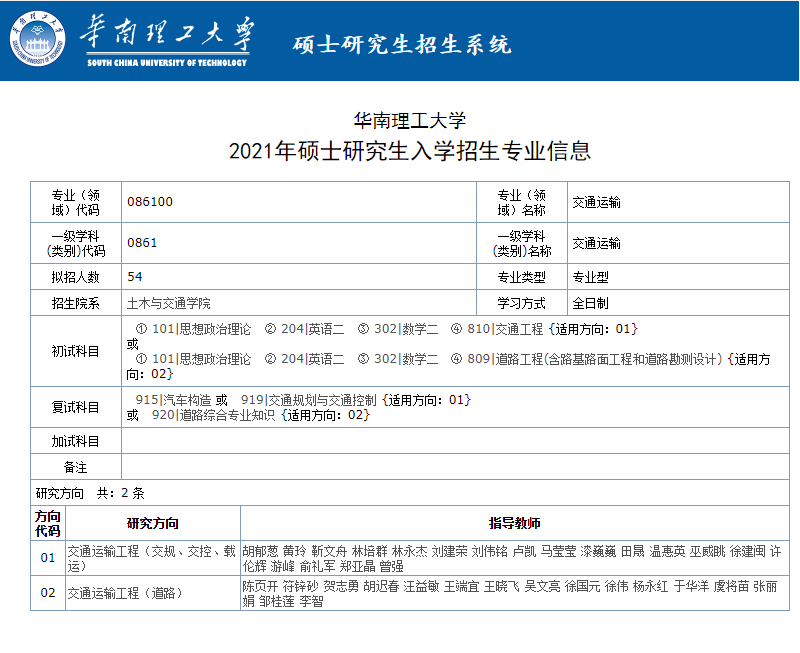This screenshot has width=800, height=653.
Task: Click the 招生院系 label
Action: click(x=76, y=303)
